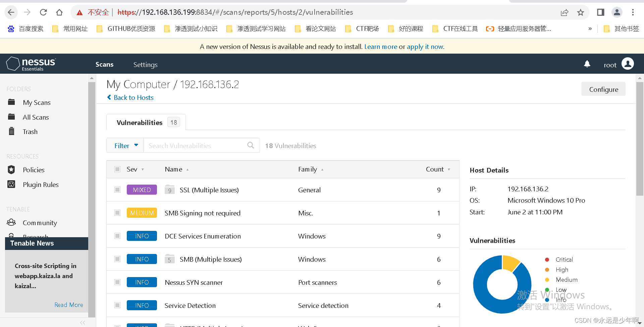
Task: Sort by Family column
Action: click(x=311, y=169)
